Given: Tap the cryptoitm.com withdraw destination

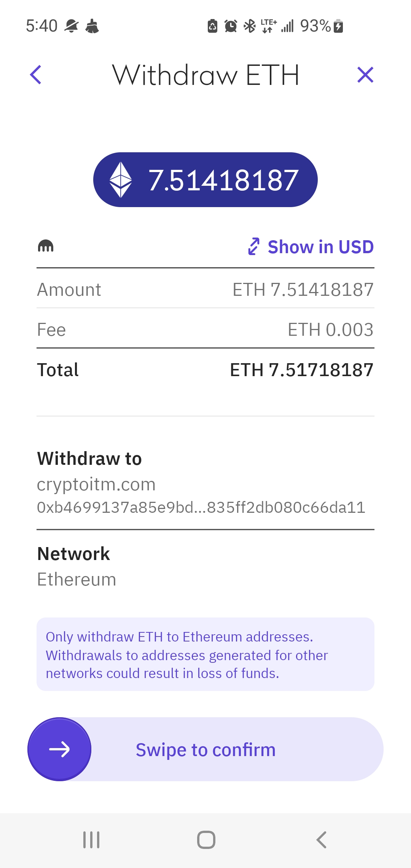Looking at the screenshot, I should tap(96, 484).
